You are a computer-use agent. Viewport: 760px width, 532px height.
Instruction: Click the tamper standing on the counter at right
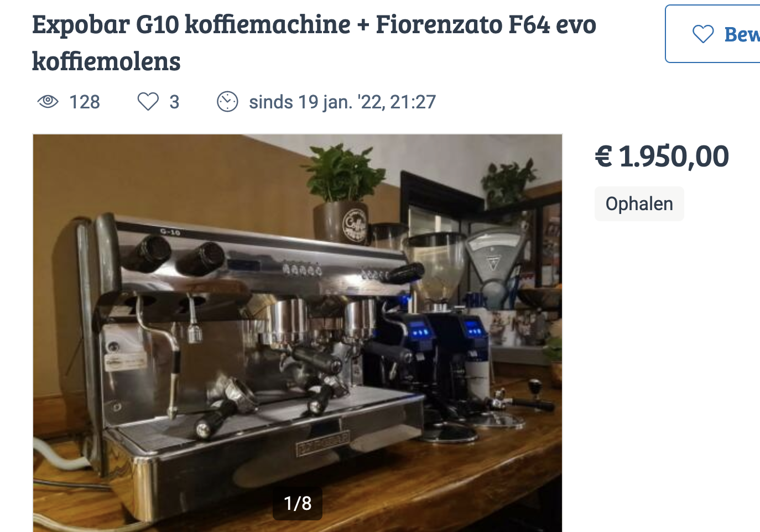click(x=535, y=388)
